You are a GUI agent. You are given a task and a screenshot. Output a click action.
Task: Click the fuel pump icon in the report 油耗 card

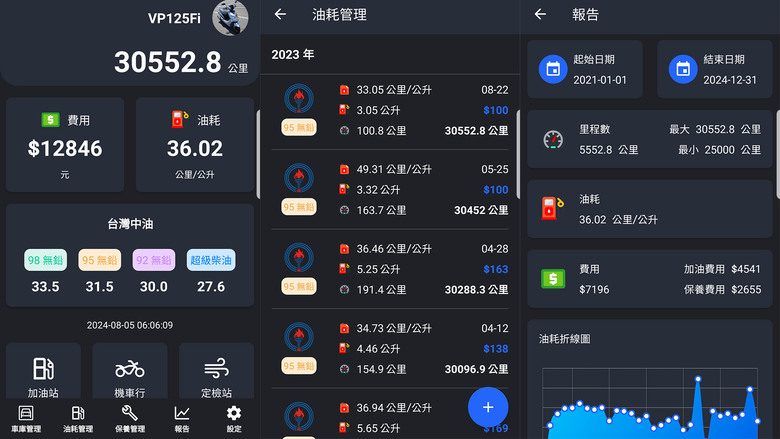pos(552,208)
